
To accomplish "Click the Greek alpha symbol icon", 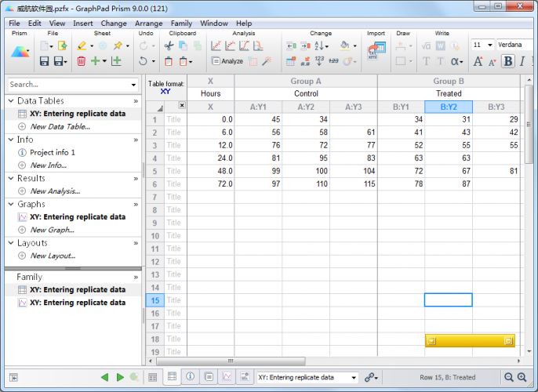I will point(455,61).
